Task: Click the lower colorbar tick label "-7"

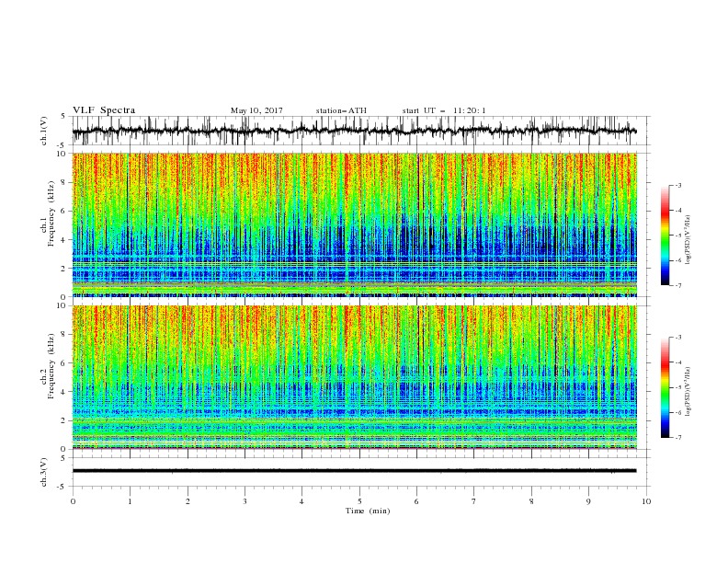Action: [x=677, y=437]
